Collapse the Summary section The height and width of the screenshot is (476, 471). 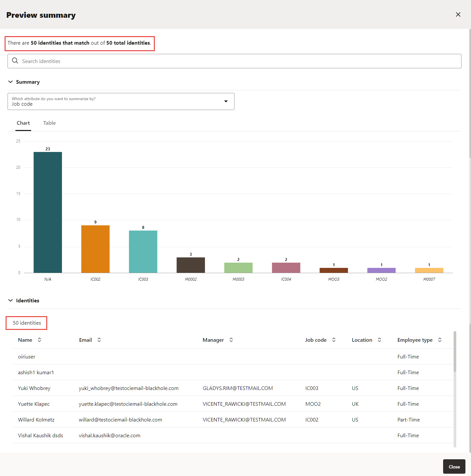[10, 82]
